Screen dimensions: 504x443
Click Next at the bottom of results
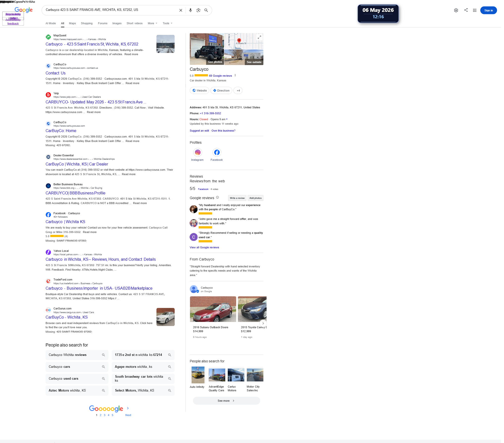[128, 415]
